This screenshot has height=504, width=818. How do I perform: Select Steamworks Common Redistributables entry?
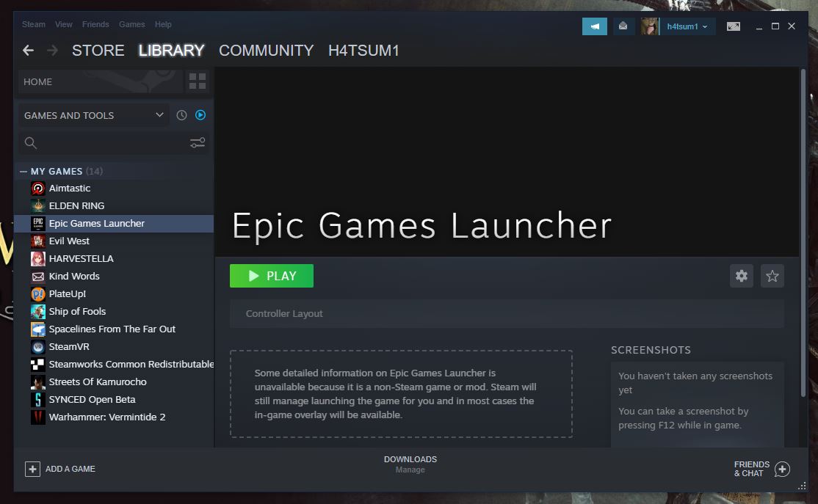[115, 365]
